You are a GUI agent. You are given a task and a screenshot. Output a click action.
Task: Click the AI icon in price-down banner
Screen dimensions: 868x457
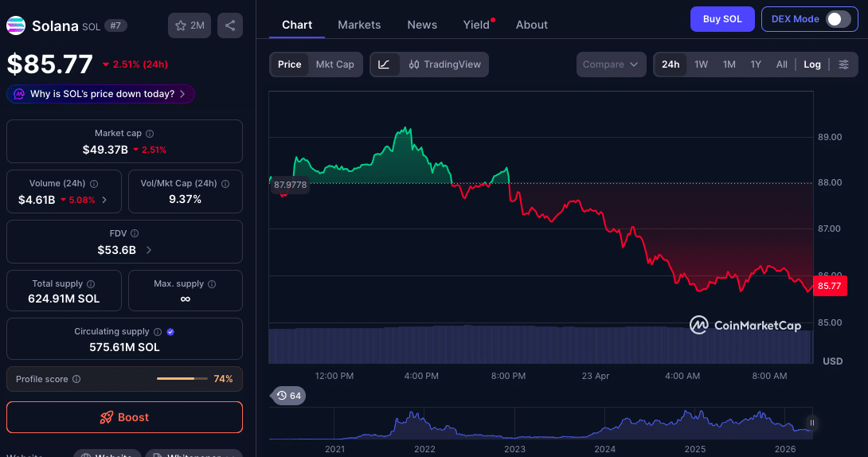(19, 94)
